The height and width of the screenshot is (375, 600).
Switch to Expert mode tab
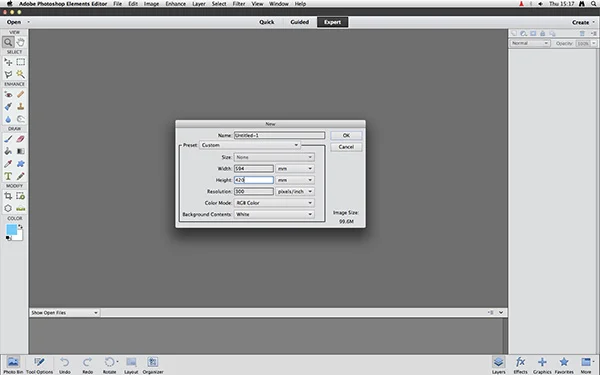[333, 22]
